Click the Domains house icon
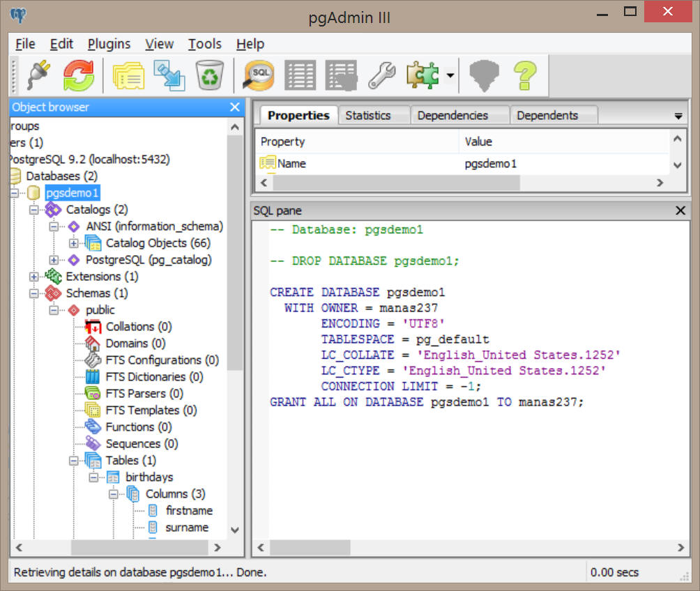Viewport: 700px width, 591px height. pyautogui.click(x=93, y=344)
